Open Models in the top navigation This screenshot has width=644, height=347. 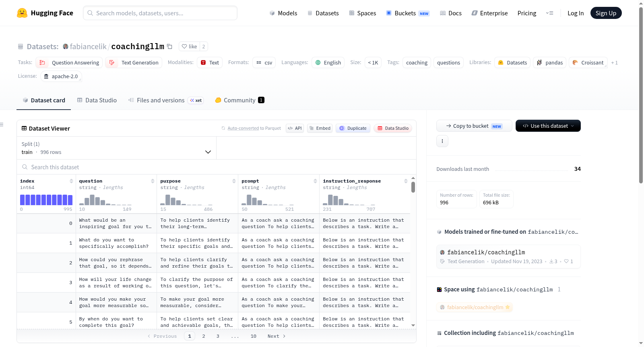click(x=283, y=13)
